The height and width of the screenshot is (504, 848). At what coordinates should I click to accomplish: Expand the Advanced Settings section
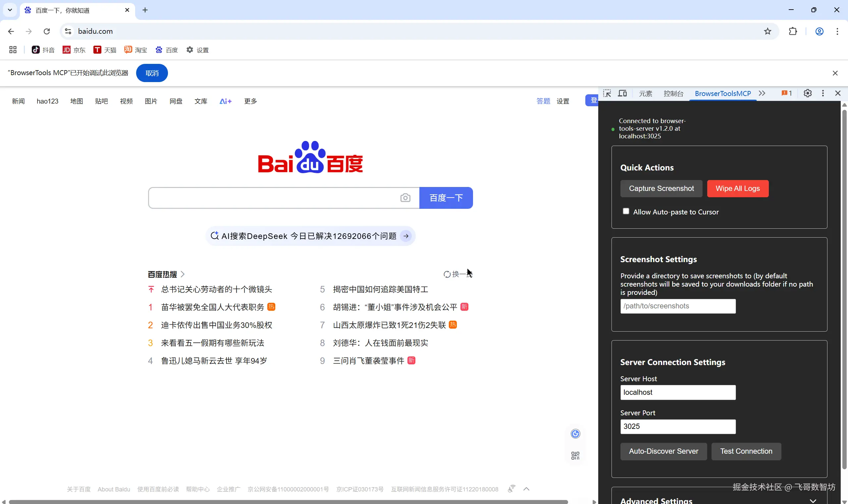[x=813, y=501]
